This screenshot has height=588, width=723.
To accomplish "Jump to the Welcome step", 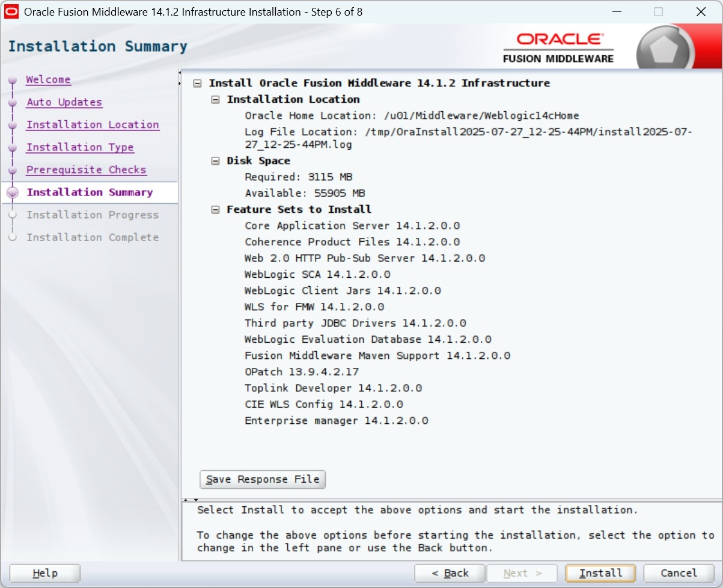I will click(x=48, y=80).
